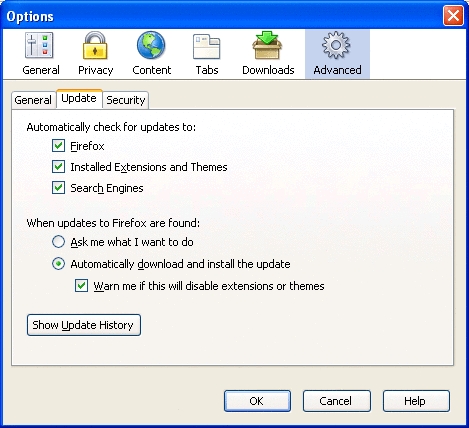Viewport: 469px width, 428px height.
Task: Confirm settings with the OK button
Action: pos(257,401)
